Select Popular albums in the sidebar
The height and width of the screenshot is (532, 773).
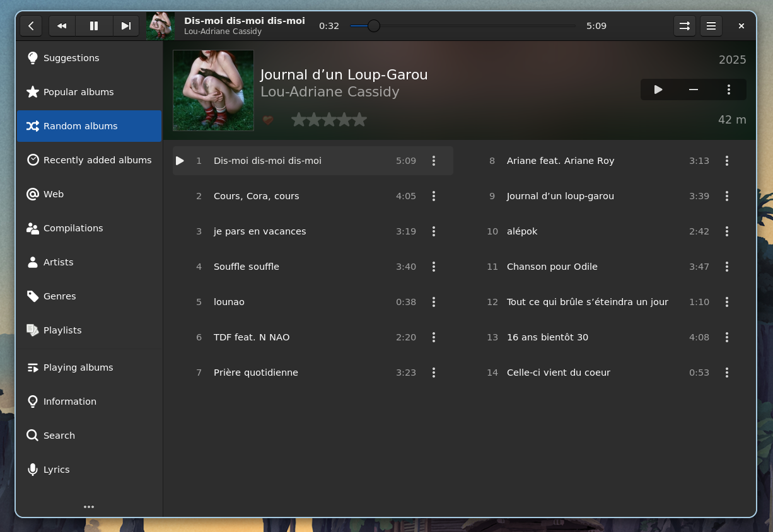pyautogui.click(x=78, y=91)
